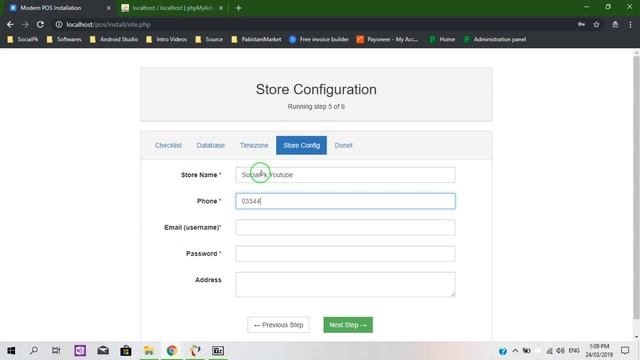Open site information icon in address bar
This screenshot has height=360, width=640.
[x=59, y=24]
